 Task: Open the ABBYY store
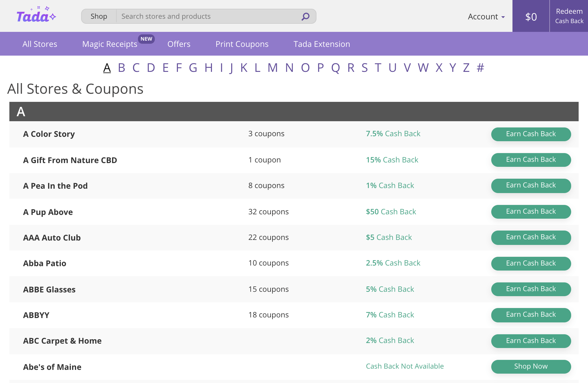[x=36, y=315]
